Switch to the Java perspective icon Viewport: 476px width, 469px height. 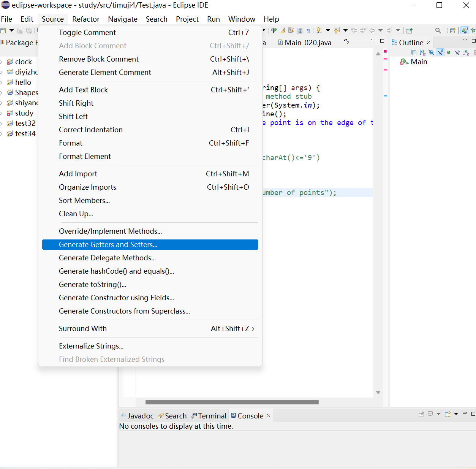click(465, 30)
